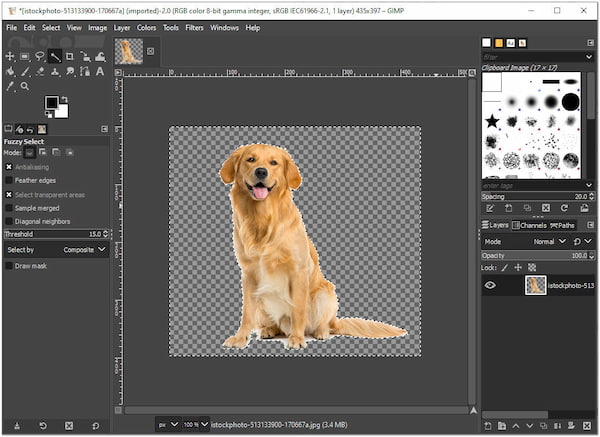Select the Smudge tool
The height and width of the screenshot is (437, 600).
[x=70, y=72]
